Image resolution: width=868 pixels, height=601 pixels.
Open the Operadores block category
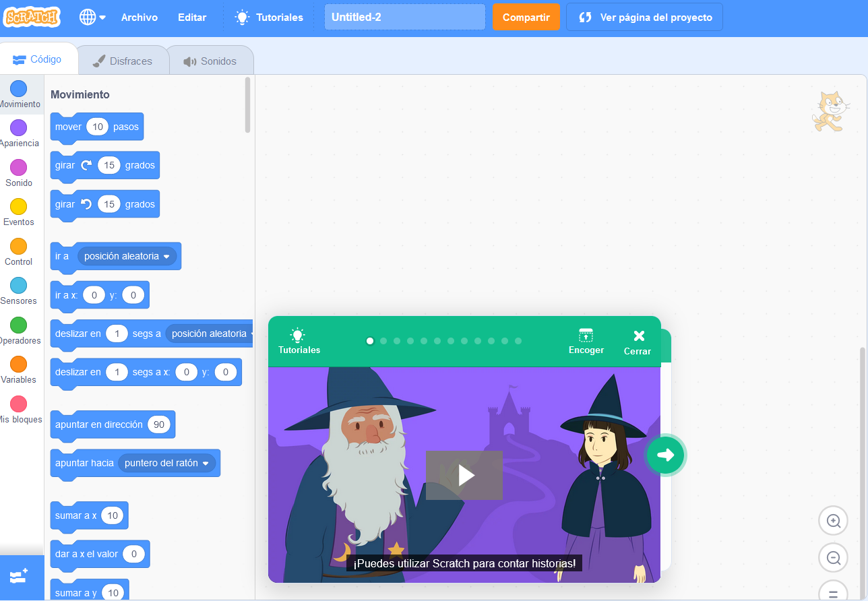(20, 329)
